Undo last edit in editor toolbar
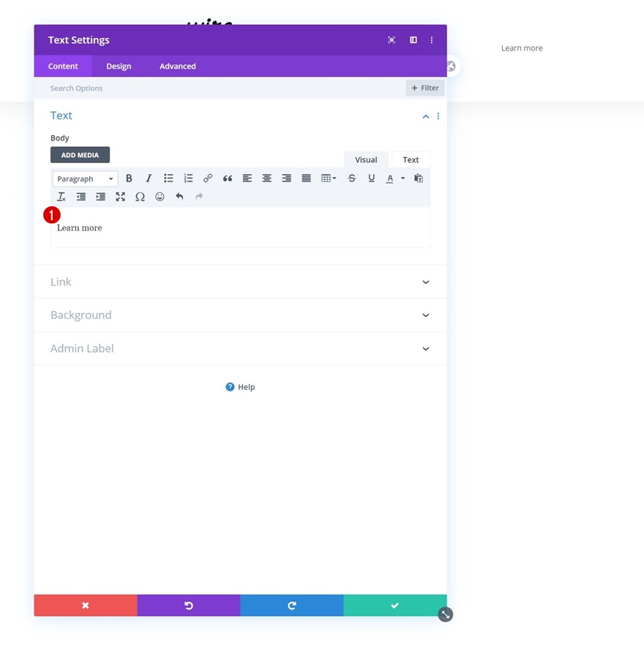The image size is (644, 646). [179, 197]
